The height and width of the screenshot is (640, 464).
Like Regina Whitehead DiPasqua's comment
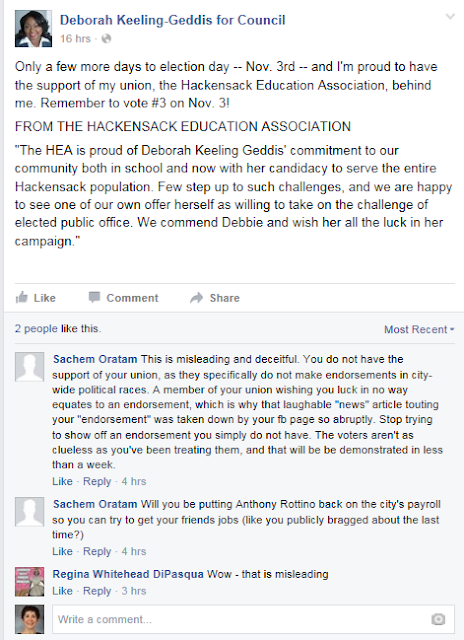point(62,591)
